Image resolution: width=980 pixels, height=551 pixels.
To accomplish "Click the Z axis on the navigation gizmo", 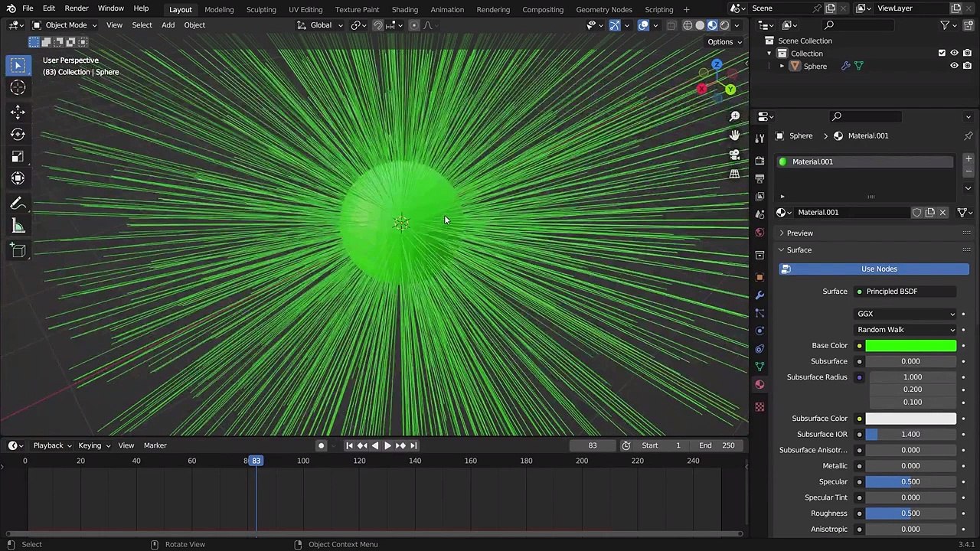I will pyautogui.click(x=717, y=66).
